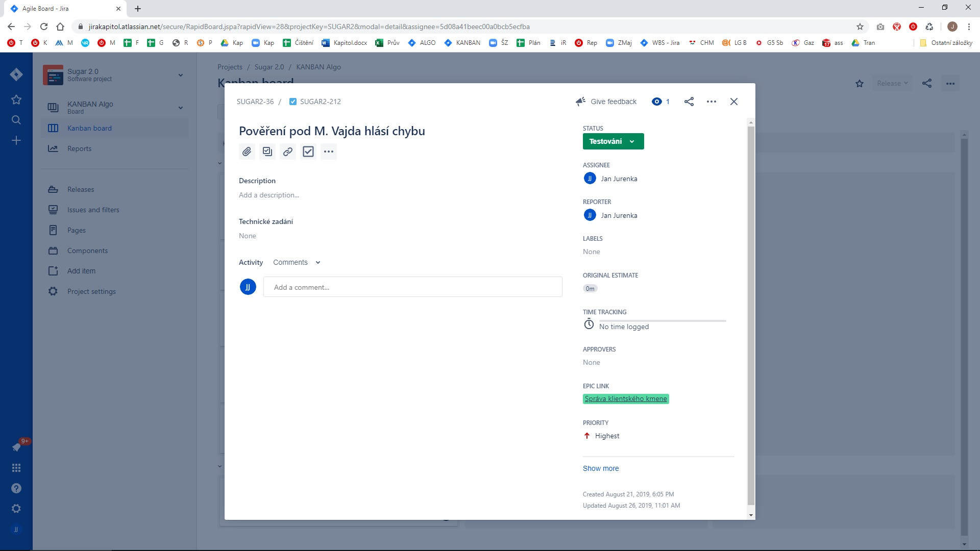Screen dimensions: 980x551
Task: Open Components in sidebar
Action: pyautogui.click(x=115, y=251)
